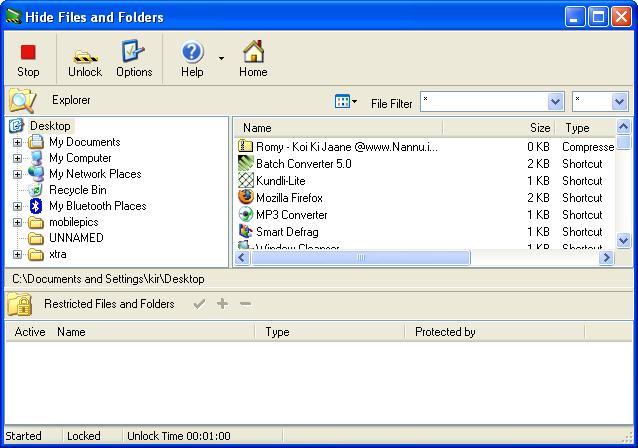
Task: Select the Smart Defrag file name
Action: (x=287, y=232)
